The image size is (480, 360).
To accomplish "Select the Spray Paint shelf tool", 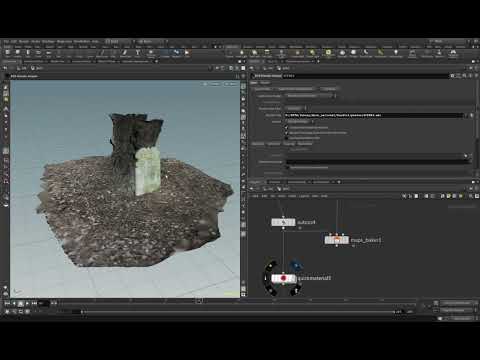I will tap(125, 53).
